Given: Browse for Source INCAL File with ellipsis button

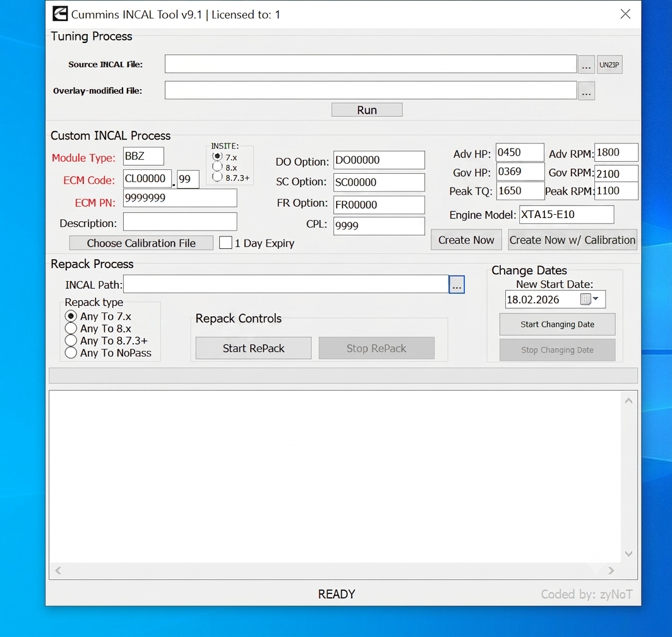Looking at the screenshot, I should (x=586, y=64).
